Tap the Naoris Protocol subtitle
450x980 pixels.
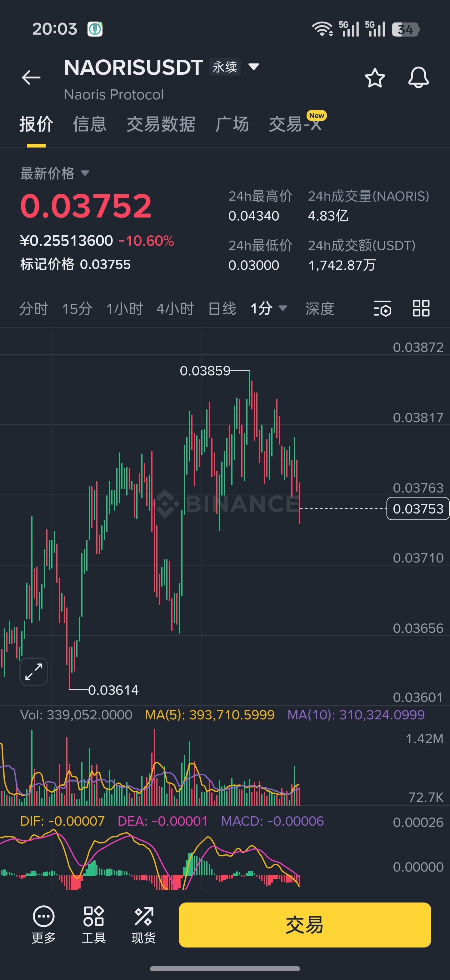coord(114,95)
